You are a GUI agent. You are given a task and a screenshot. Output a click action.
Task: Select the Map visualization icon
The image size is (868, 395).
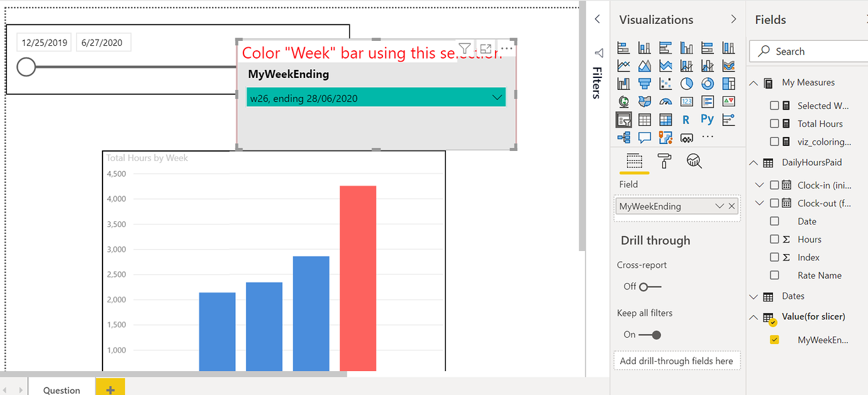[623, 101]
